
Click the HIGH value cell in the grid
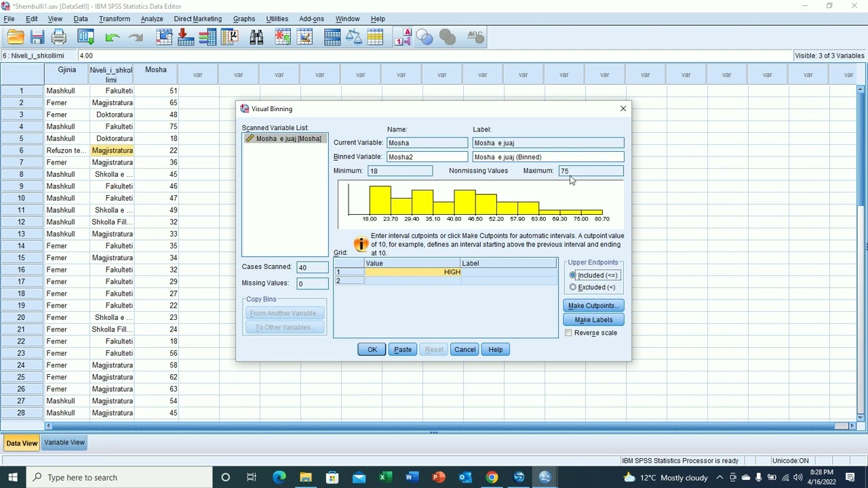[x=413, y=272]
